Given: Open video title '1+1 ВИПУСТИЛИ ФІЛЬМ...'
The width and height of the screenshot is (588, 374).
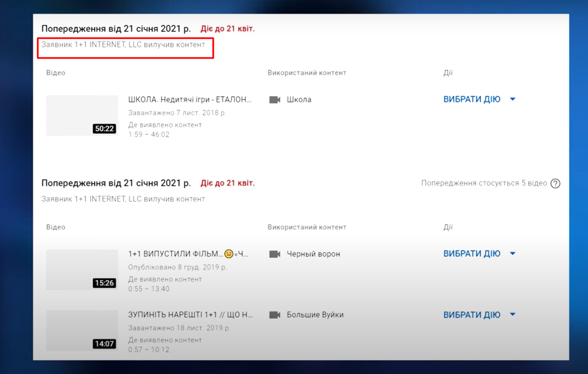Looking at the screenshot, I should coord(188,254).
